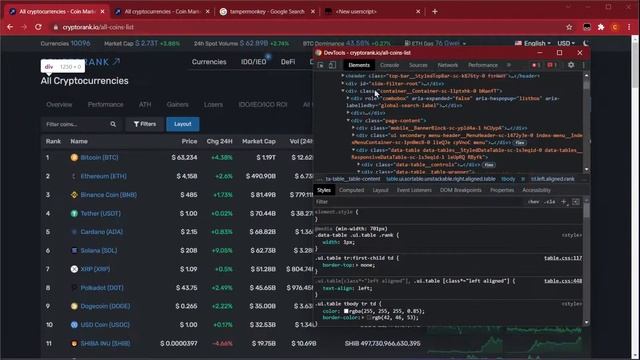Activate DevTools element inspector icon
Image resolution: width=640 pixels, height=360 pixels.
pyautogui.click(x=321, y=65)
